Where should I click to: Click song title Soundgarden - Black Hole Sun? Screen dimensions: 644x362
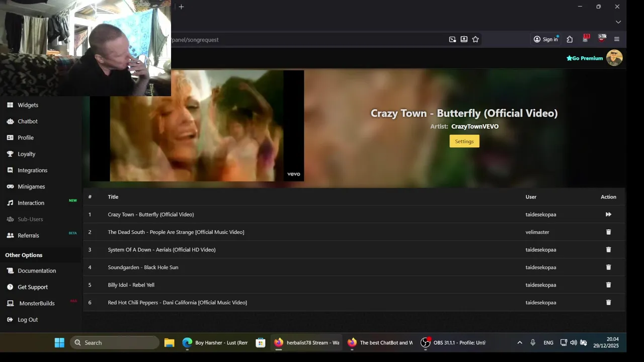pos(143,267)
